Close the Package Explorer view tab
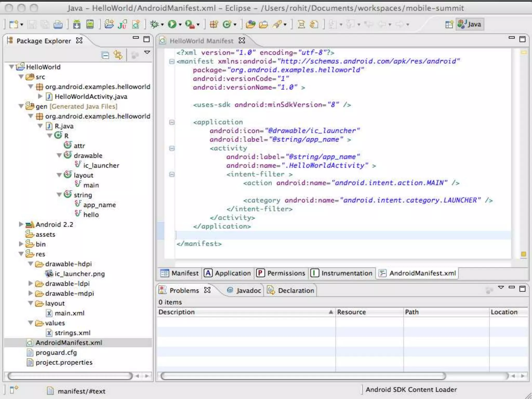532x399 pixels. 79,41
